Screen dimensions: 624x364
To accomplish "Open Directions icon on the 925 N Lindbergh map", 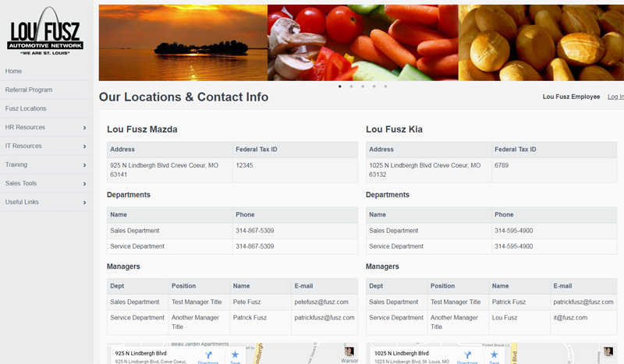I will tap(208, 356).
